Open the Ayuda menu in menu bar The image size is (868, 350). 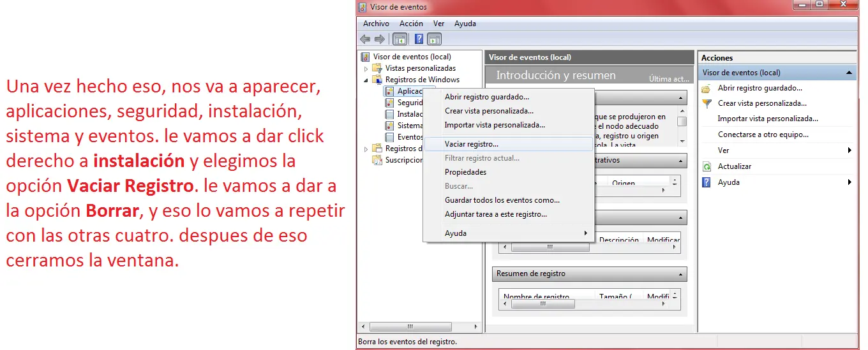click(465, 24)
